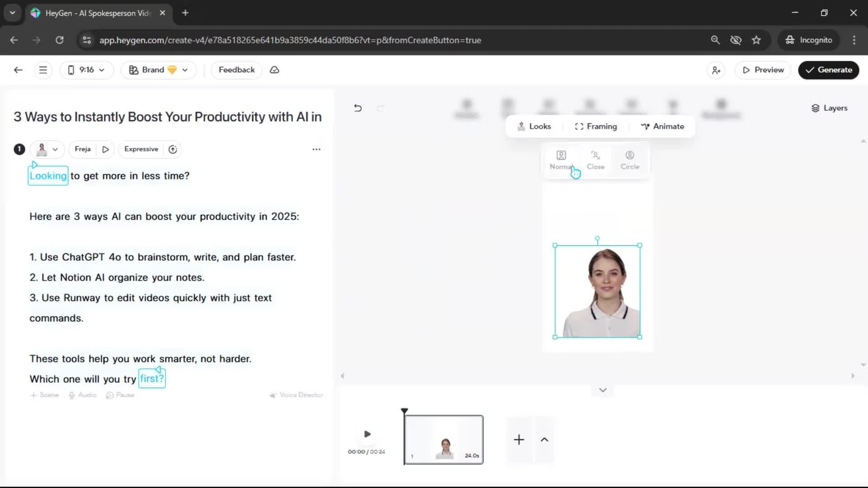Switch to the Animate tab
This screenshot has height=488, width=868.
point(662,127)
